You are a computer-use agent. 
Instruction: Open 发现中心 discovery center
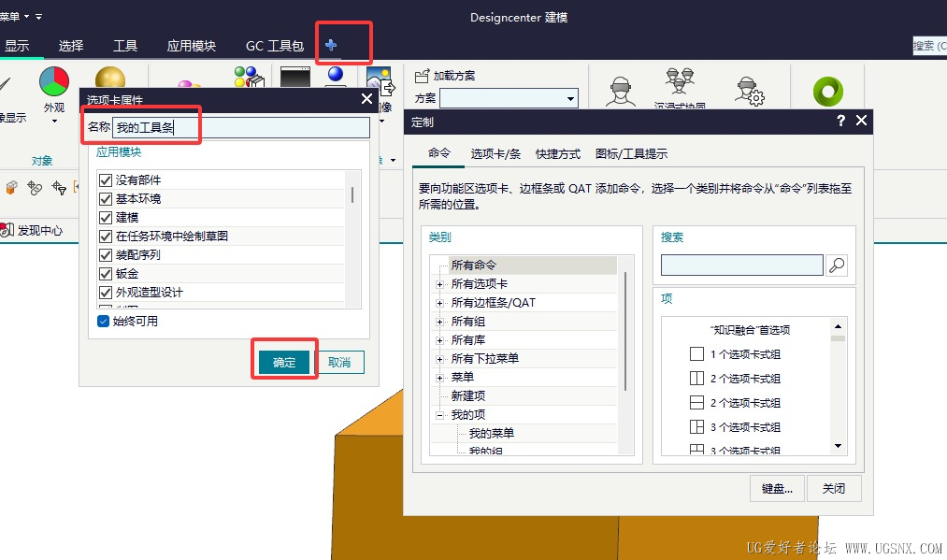click(32, 230)
